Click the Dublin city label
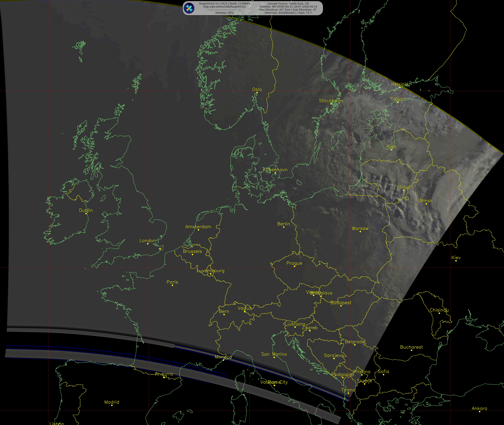This screenshot has height=425, width=504. coord(86,210)
